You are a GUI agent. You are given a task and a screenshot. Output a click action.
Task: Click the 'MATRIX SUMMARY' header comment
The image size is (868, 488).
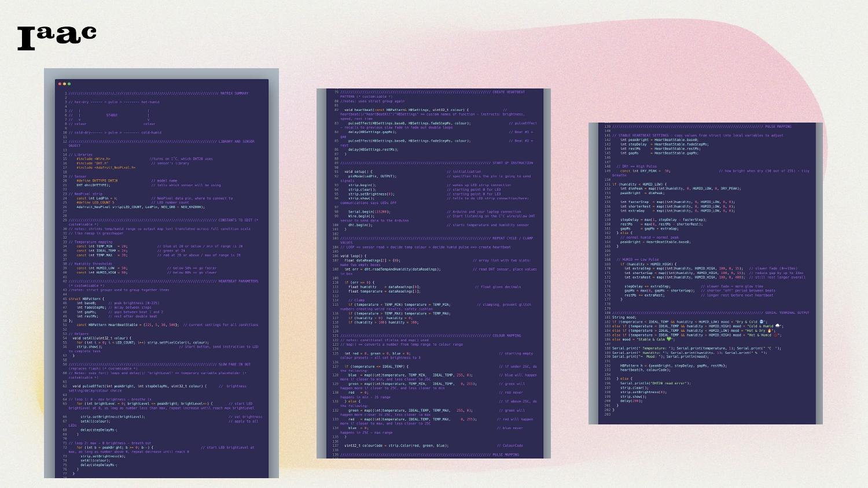pyautogui.click(x=234, y=93)
